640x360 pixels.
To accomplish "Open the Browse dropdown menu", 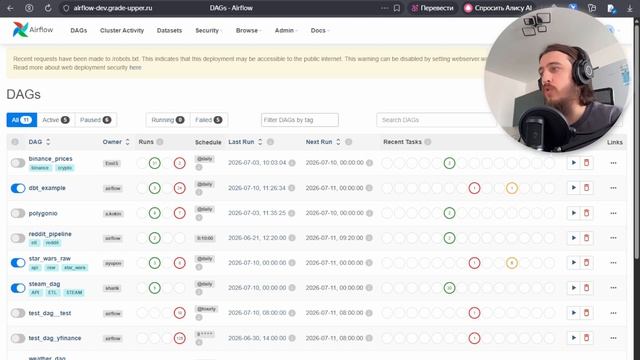I will pos(249,30).
